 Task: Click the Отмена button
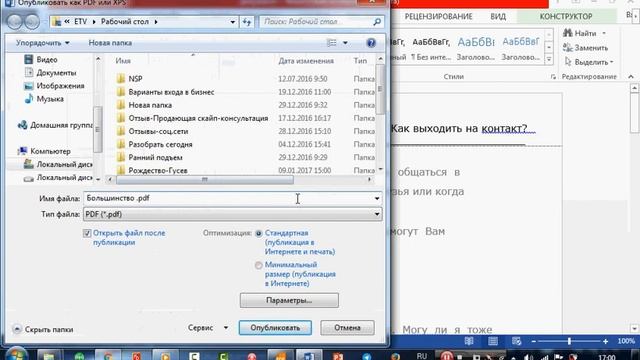tap(347, 328)
